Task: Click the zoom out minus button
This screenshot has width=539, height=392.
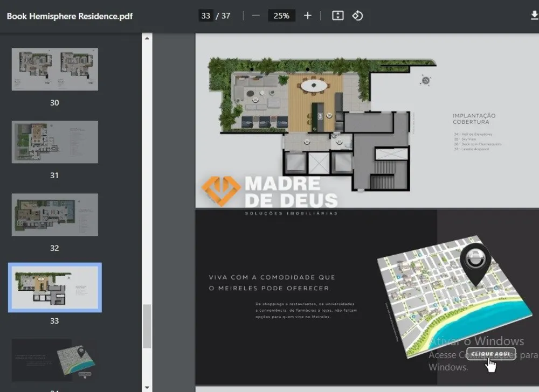Action: 255,16
